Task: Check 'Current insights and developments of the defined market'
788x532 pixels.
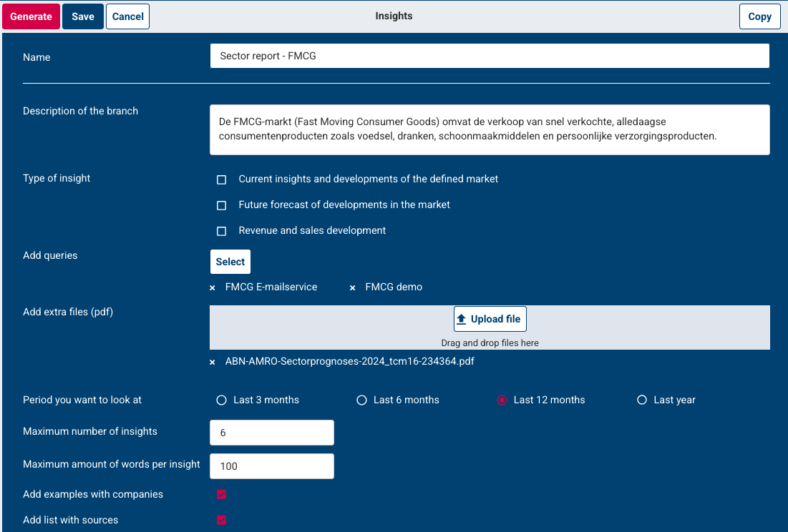Action: pyautogui.click(x=222, y=179)
